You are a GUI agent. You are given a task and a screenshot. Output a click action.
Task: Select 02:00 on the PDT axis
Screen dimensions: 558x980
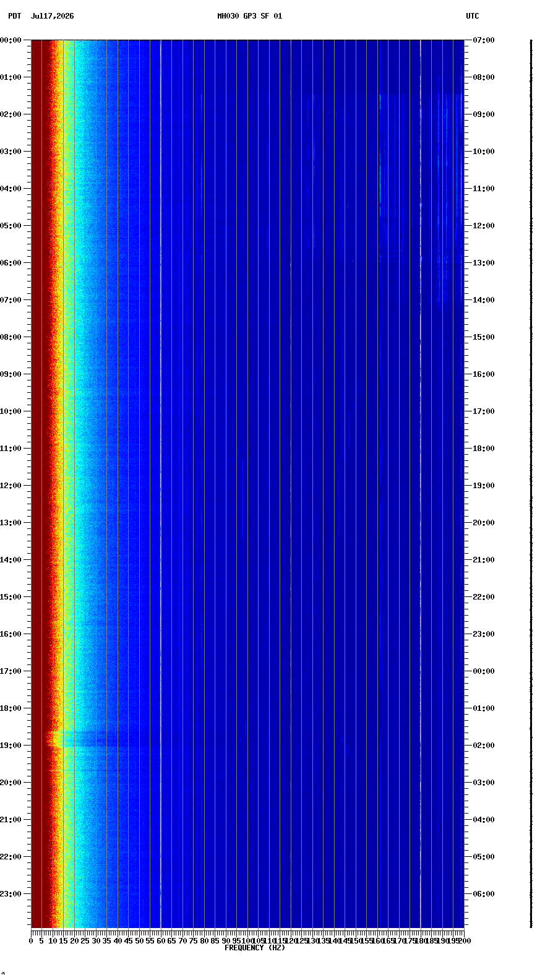(11, 114)
